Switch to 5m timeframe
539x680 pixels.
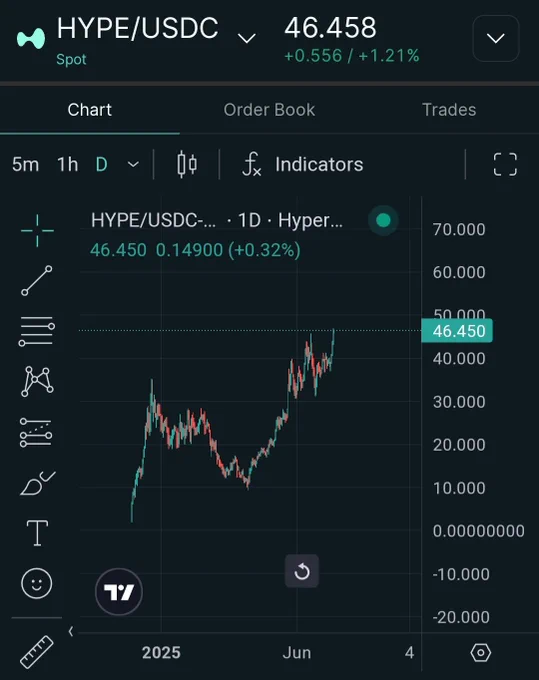pyautogui.click(x=25, y=165)
